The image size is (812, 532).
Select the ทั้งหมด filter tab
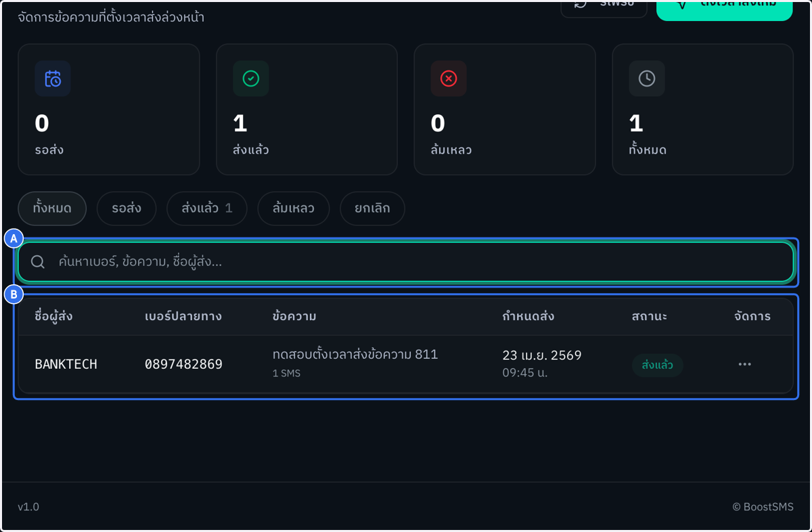[52, 208]
